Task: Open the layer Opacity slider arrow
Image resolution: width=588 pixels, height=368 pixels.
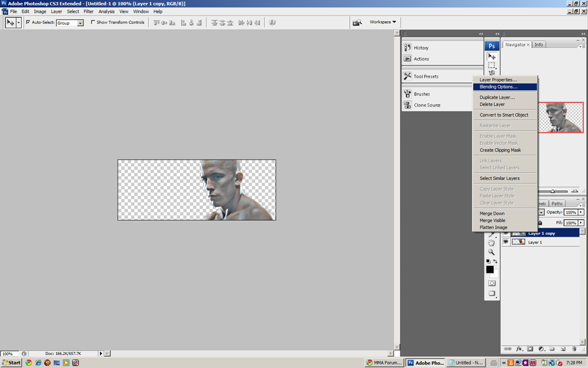Action: pos(581,212)
